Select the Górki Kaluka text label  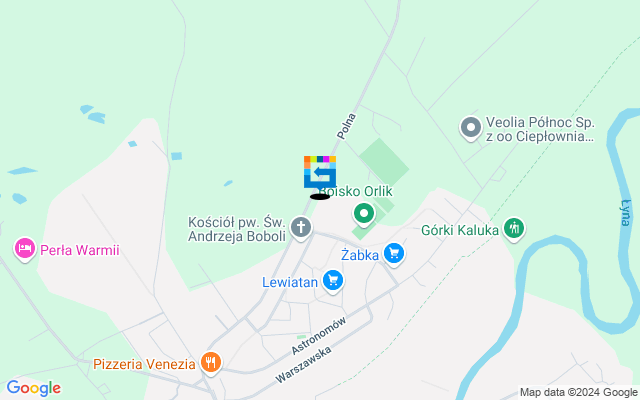460,230
